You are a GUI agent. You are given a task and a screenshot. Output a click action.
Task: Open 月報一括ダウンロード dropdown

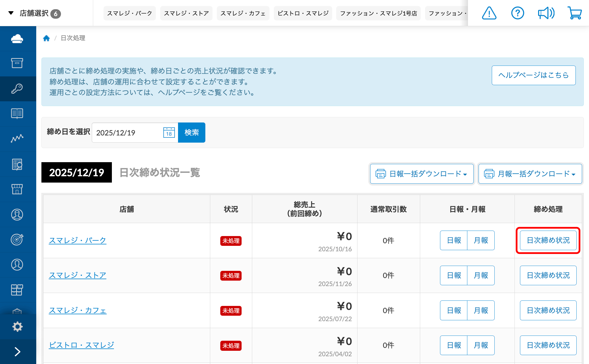click(x=530, y=174)
